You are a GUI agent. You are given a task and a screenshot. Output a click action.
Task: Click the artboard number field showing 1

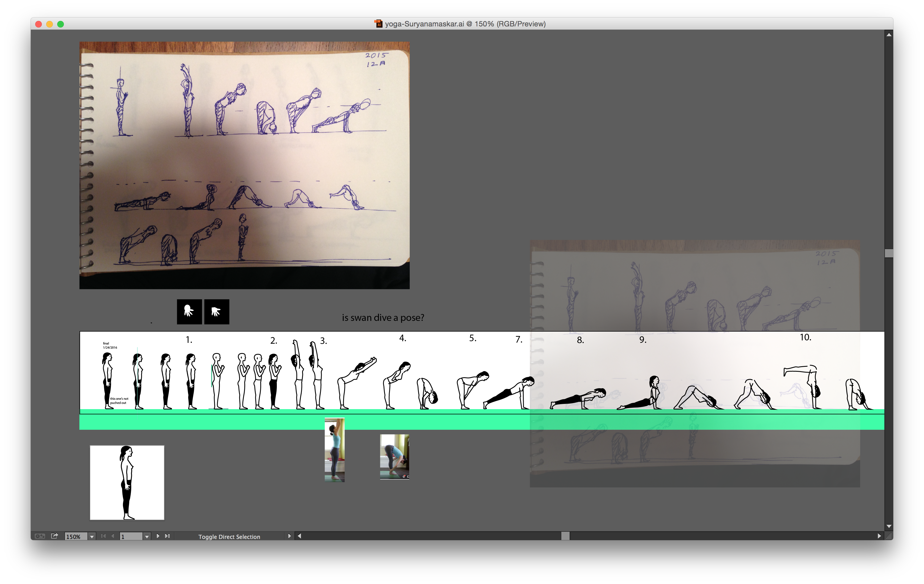coord(131,536)
